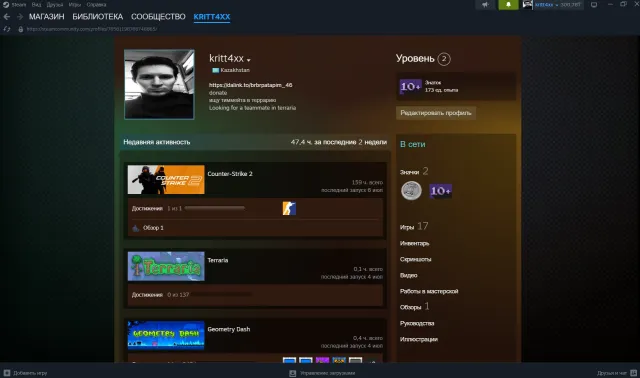Click the silver coin badge

[x=411, y=191]
